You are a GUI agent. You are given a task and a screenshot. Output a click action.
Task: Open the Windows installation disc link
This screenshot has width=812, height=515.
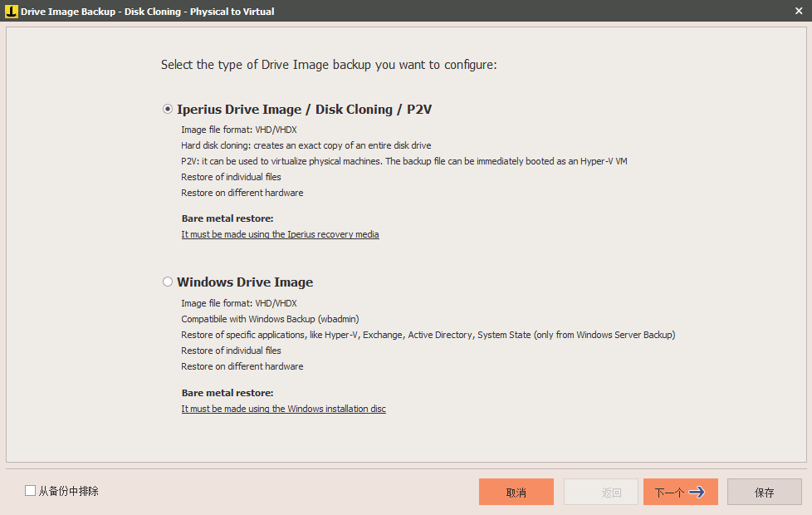(x=283, y=409)
